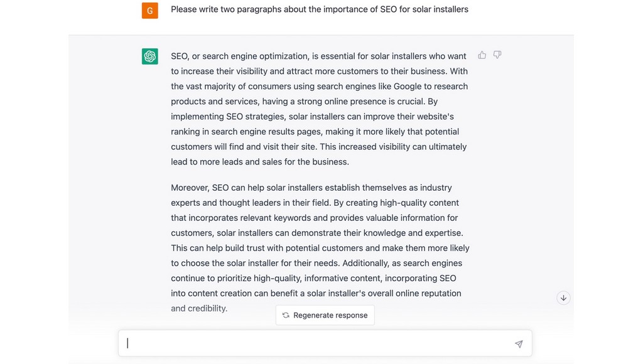Screen dimensions: 643x364
Task: Click the green ChatGPT logo avatar
Action: [149, 56]
